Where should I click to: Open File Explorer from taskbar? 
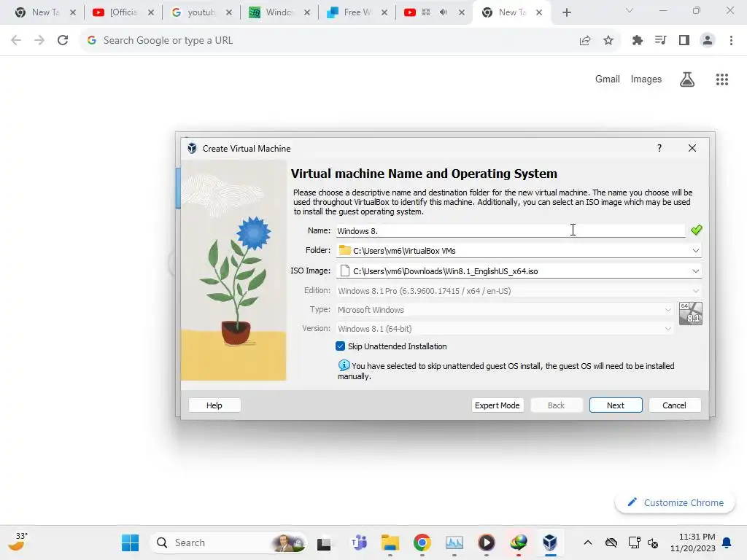(x=390, y=542)
